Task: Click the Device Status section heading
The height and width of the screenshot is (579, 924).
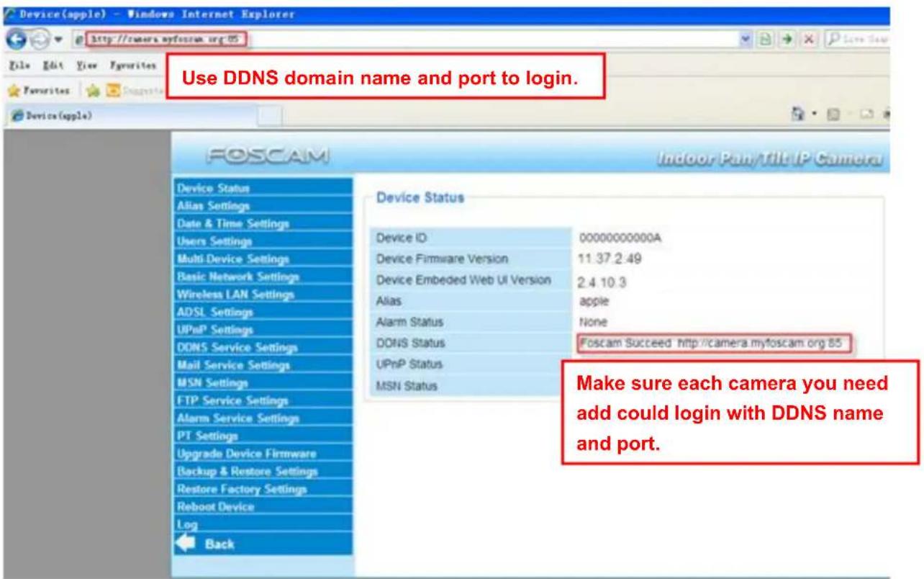Action: (x=420, y=197)
